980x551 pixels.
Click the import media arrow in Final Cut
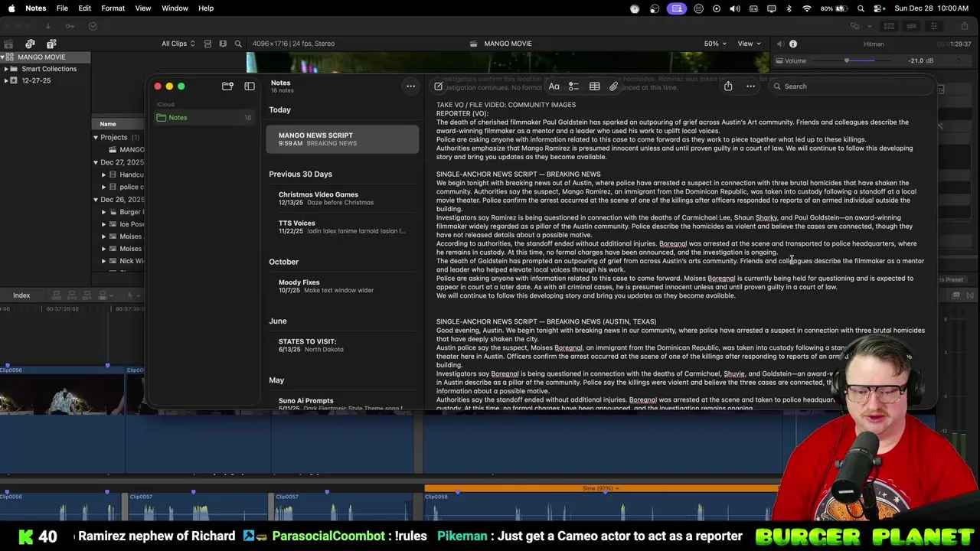(x=47, y=26)
